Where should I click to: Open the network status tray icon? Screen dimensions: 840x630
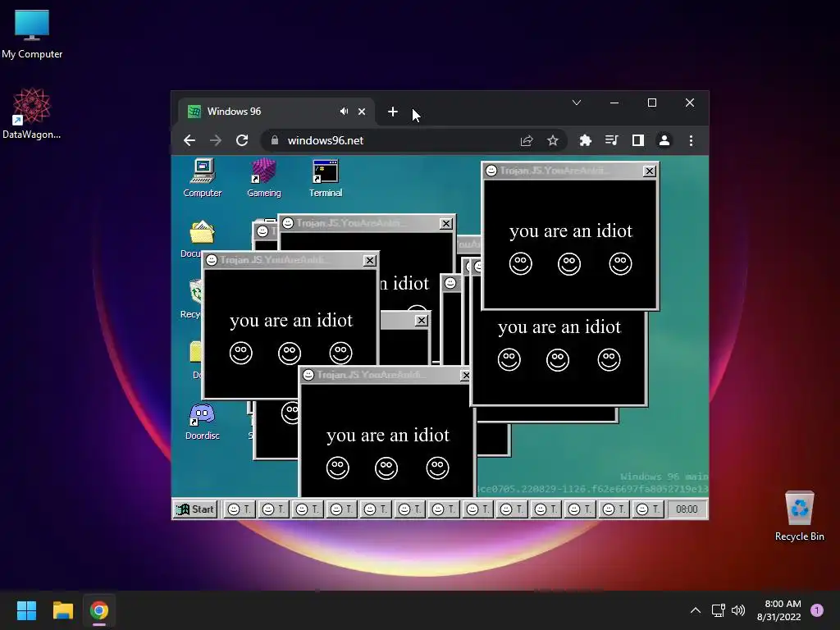pyautogui.click(x=718, y=610)
